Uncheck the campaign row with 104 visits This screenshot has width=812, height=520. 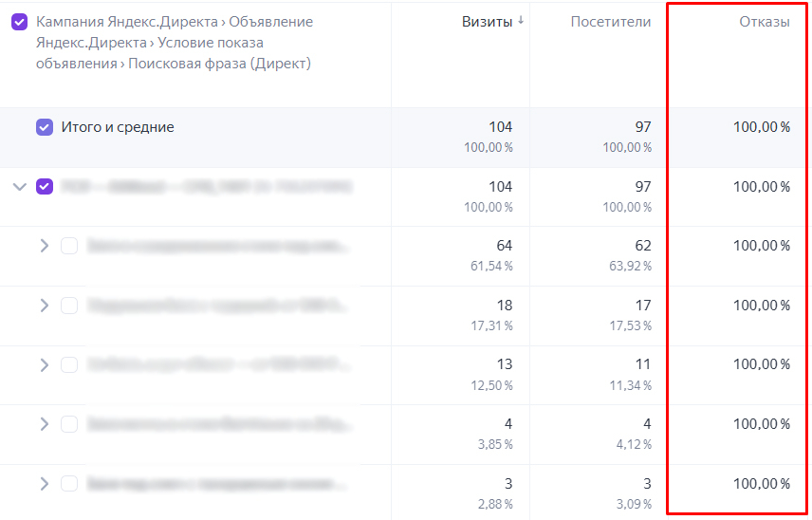[45, 187]
